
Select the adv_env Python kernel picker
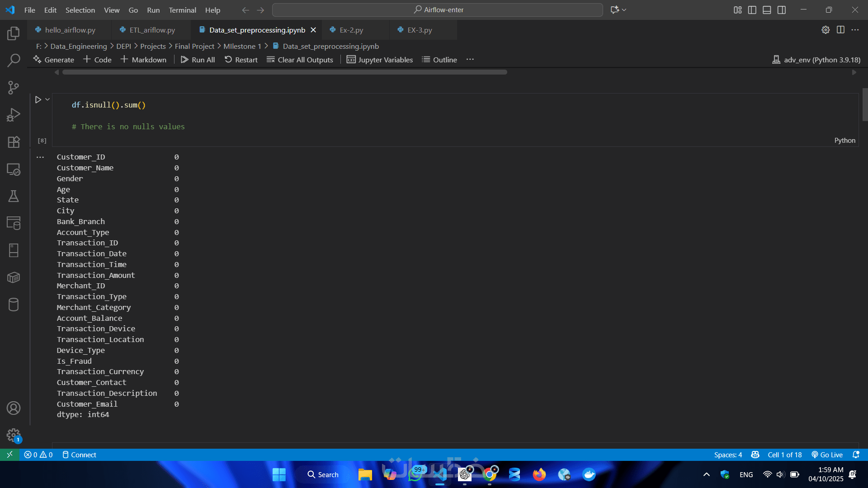coord(816,60)
